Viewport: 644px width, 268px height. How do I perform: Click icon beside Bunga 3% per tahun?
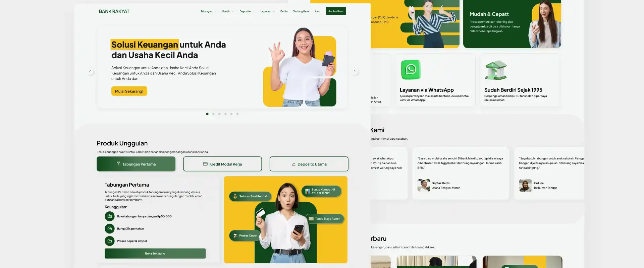pos(109,229)
